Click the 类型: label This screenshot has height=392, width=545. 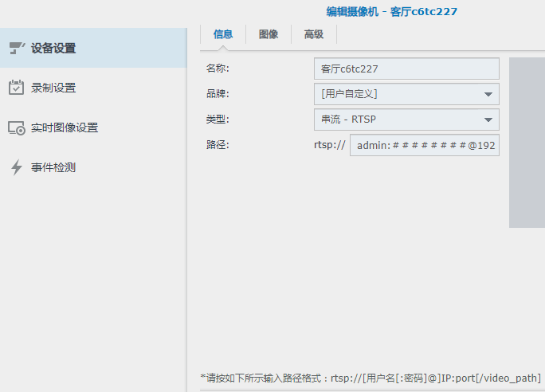(218, 120)
